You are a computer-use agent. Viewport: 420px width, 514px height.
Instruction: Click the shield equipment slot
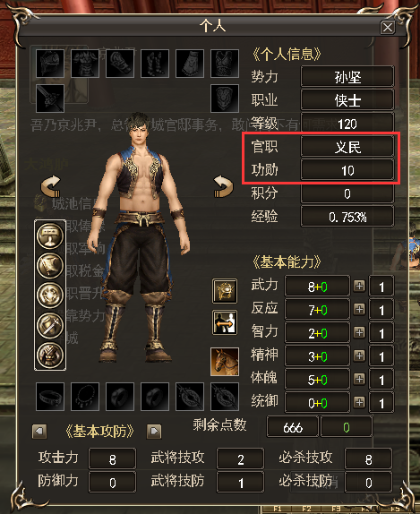[x=225, y=99]
